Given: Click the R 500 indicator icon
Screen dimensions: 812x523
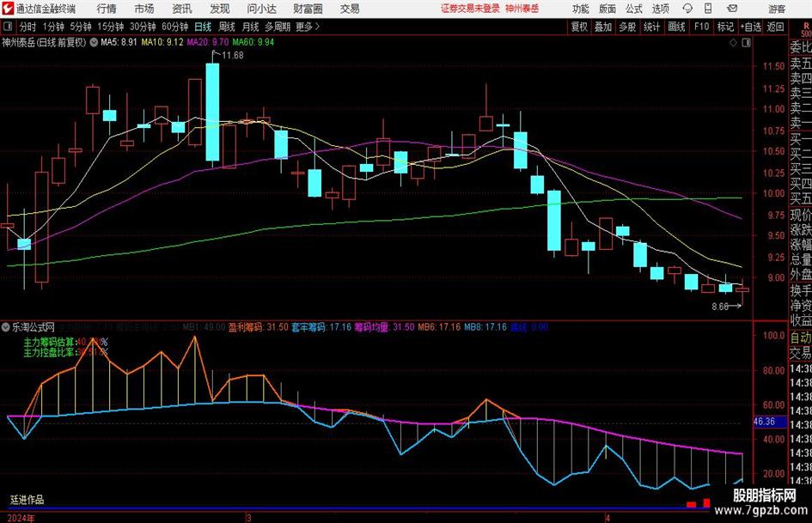Looking at the screenshot, I should (x=806, y=29).
